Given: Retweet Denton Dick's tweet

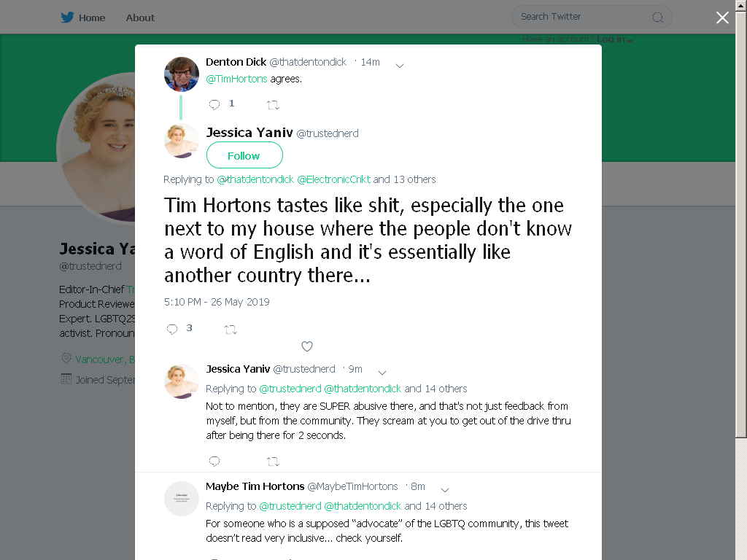Looking at the screenshot, I should click(273, 105).
